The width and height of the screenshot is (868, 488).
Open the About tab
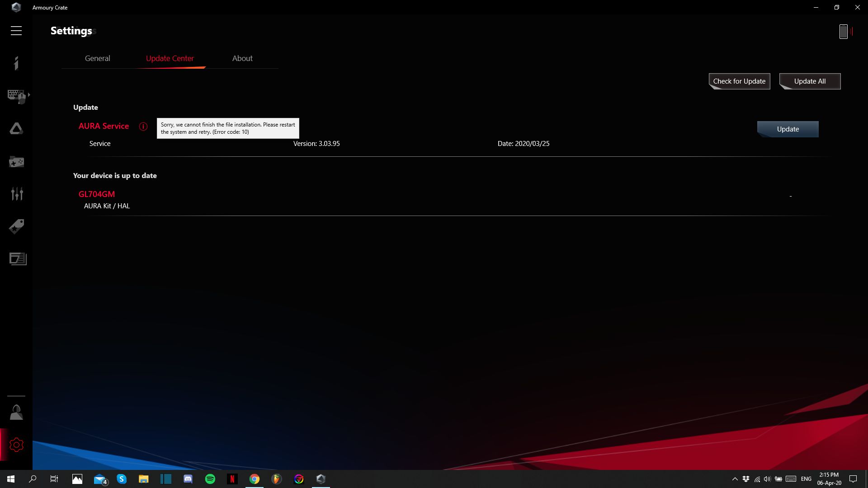tap(242, 58)
